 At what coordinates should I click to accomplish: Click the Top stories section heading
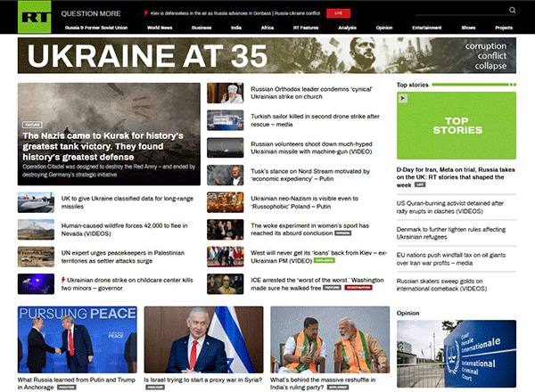click(413, 85)
